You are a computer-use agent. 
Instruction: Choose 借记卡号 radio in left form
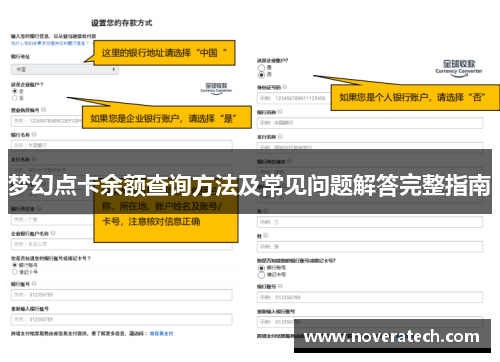(14, 272)
